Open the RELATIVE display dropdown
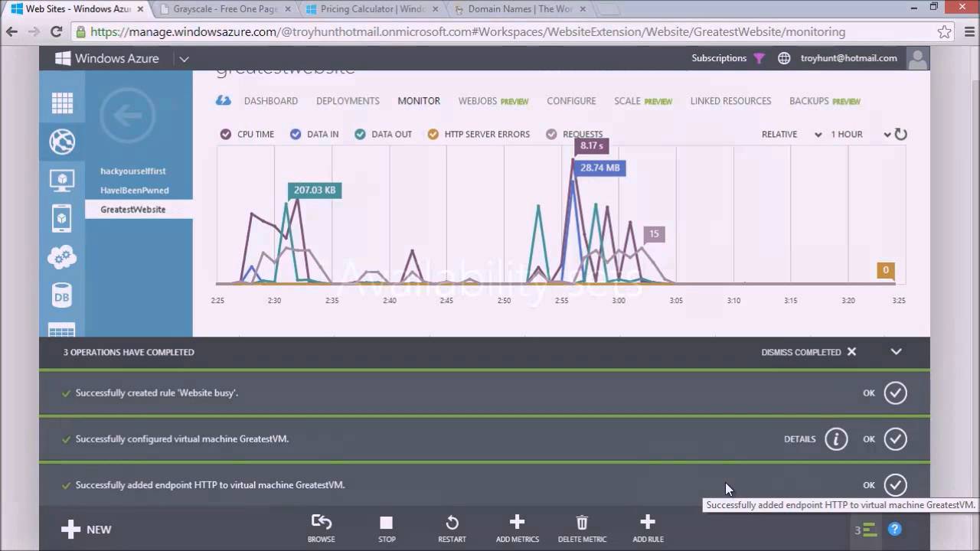This screenshot has height=551, width=980. pyautogui.click(x=792, y=134)
